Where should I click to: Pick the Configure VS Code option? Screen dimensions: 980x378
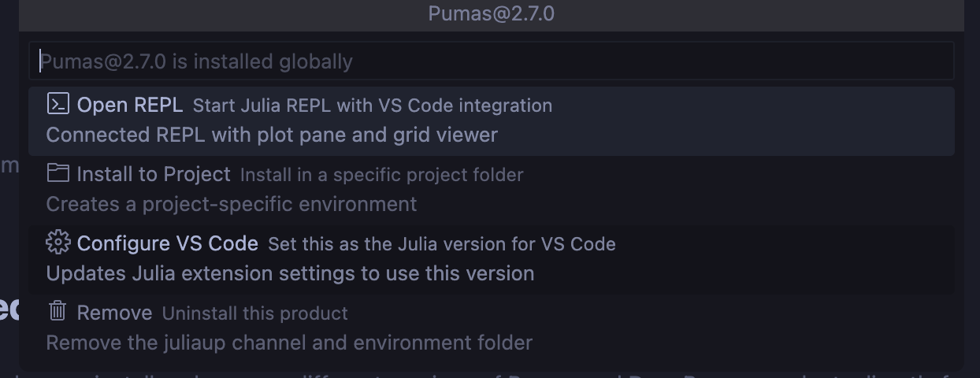[168, 243]
